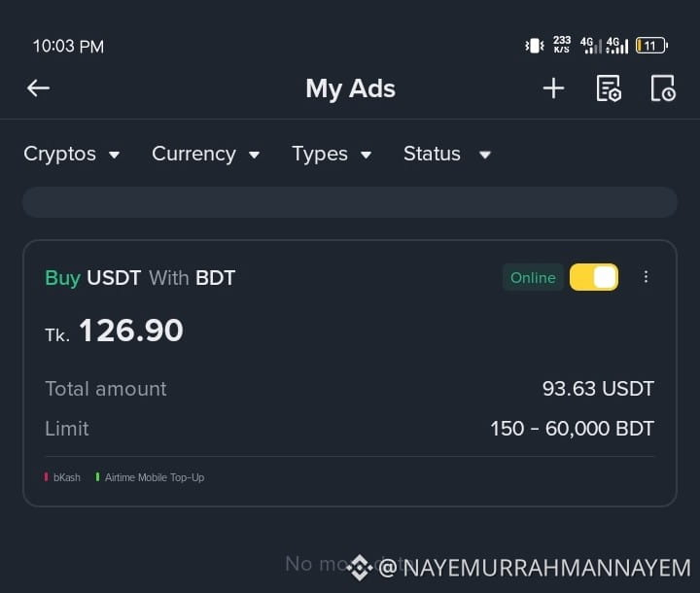Image resolution: width=700 pixels, height=593 pixels.
Task: Open the Status filter dropdown
Action: click(447, 154)
